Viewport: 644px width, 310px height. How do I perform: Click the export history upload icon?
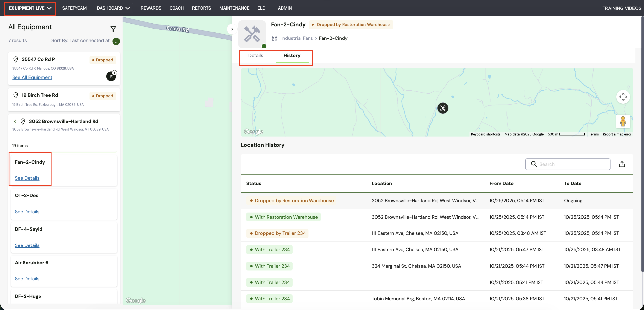tap(622, 164)
